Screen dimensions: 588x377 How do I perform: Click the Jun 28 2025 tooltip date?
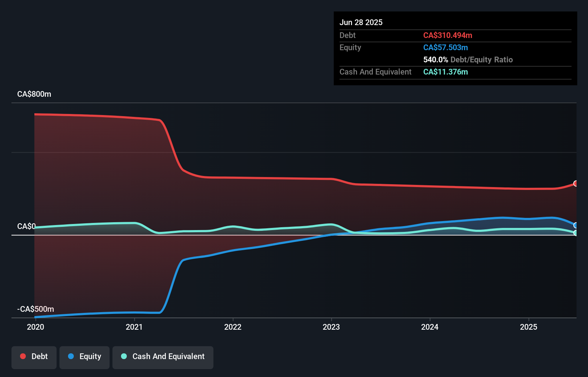tap(361, 22)
